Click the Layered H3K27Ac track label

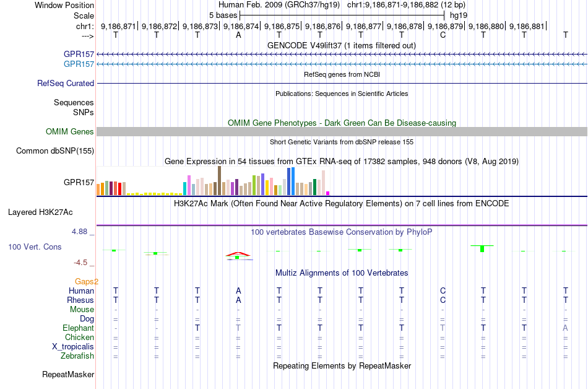click(40, 212)
